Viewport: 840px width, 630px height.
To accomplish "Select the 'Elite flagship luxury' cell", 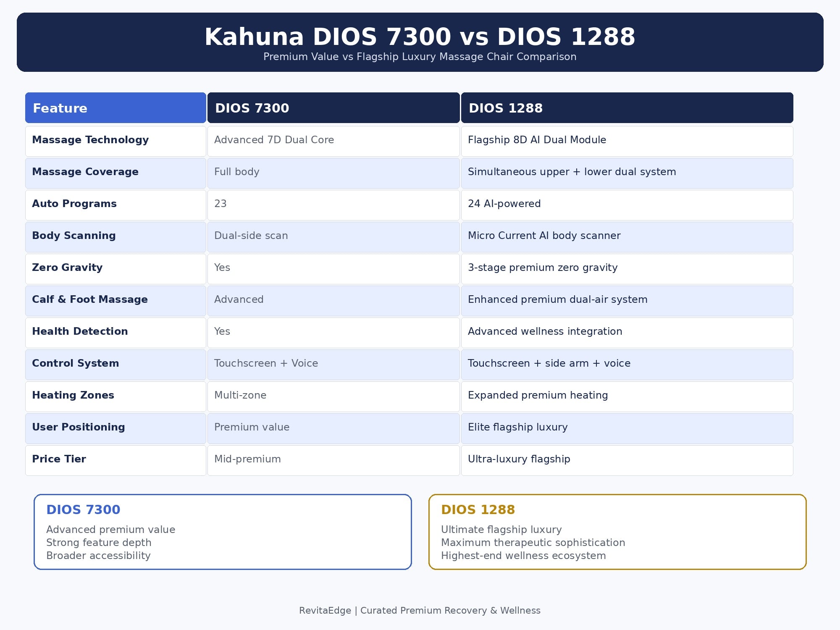I will [627, 429].
